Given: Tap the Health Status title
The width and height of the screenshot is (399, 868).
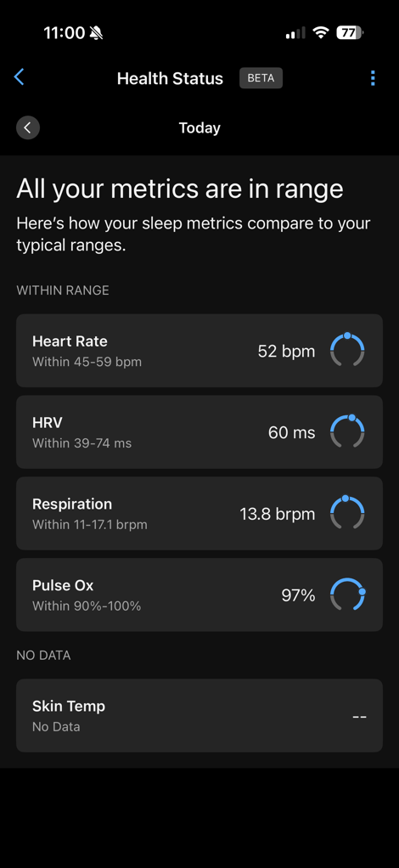Looking at the screenshot, I should (x=170, y=78).
